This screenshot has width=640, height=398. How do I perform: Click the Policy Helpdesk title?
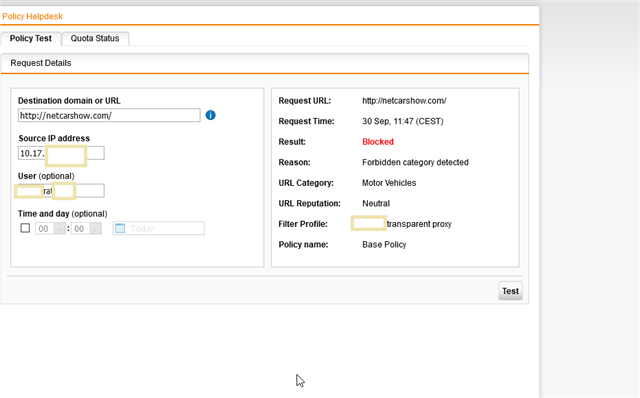pos(33,16)
